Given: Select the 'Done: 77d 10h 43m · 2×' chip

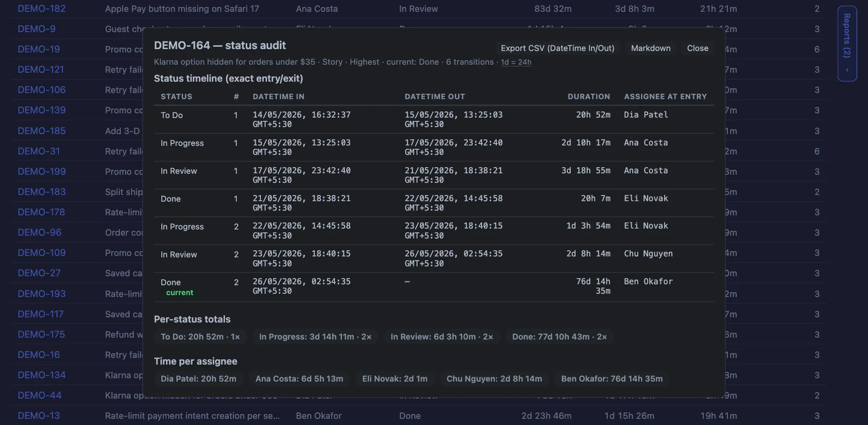Looking at the screenshot, I should coord(559,337).
